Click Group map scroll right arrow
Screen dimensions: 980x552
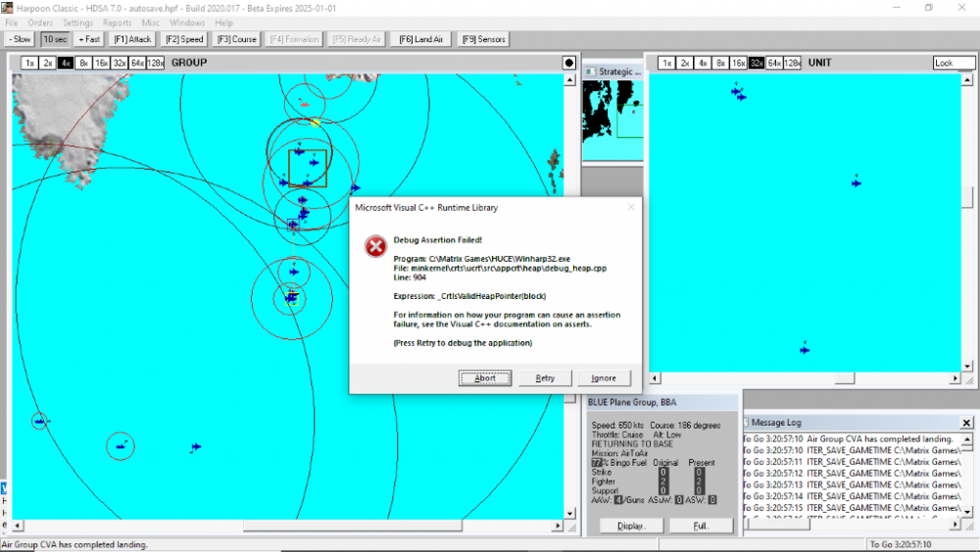tap(558, 526)
